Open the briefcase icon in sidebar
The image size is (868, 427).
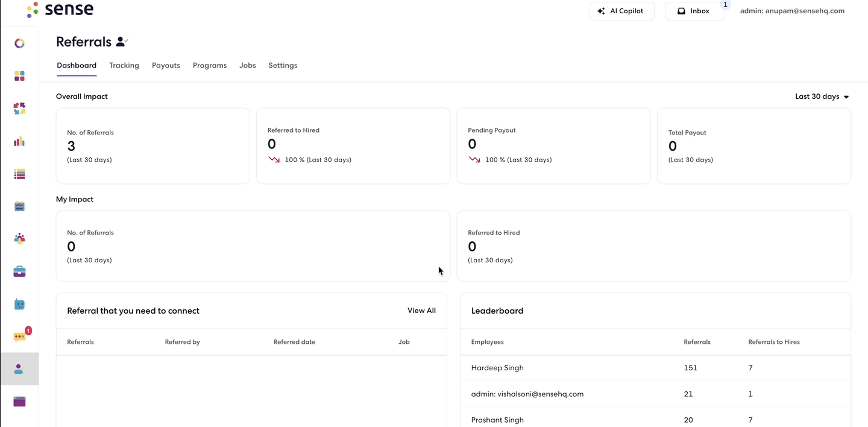[x=19, y=271]
